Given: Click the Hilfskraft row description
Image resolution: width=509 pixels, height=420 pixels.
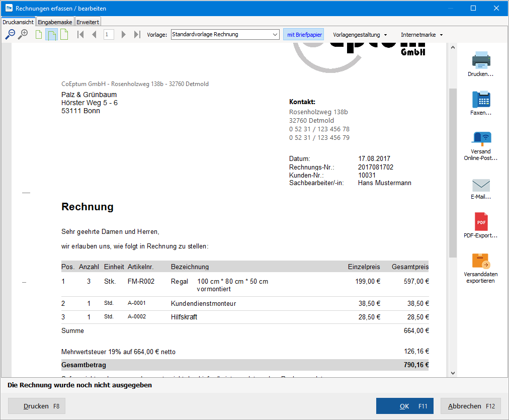Looking at the screenshot, I should point(184,317).
